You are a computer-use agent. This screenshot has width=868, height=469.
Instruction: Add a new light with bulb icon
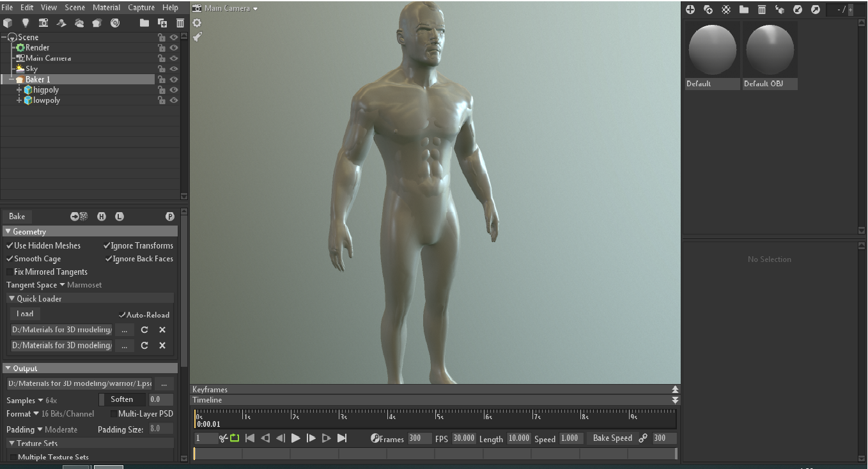pyautogui.click(x=26, y=23)
